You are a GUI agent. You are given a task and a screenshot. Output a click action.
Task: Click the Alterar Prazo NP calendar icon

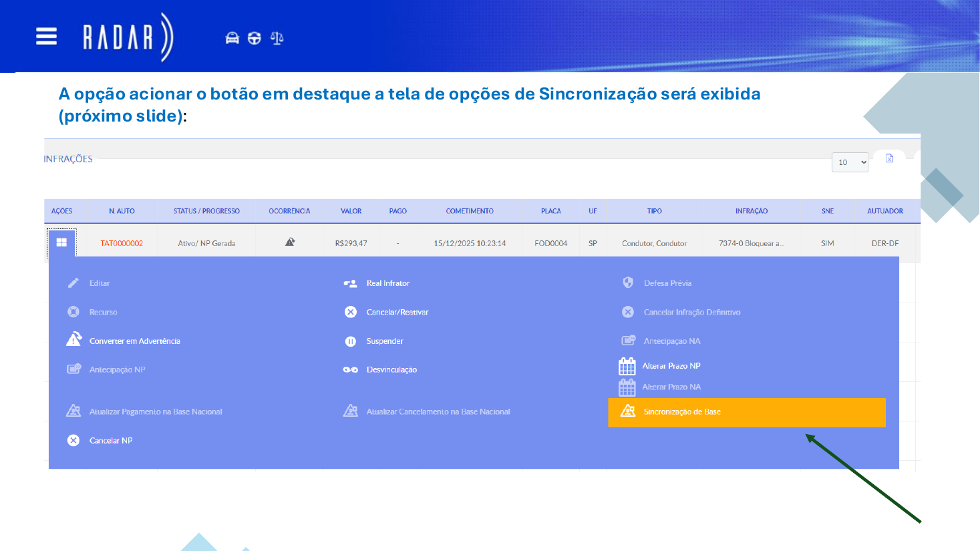627,366
